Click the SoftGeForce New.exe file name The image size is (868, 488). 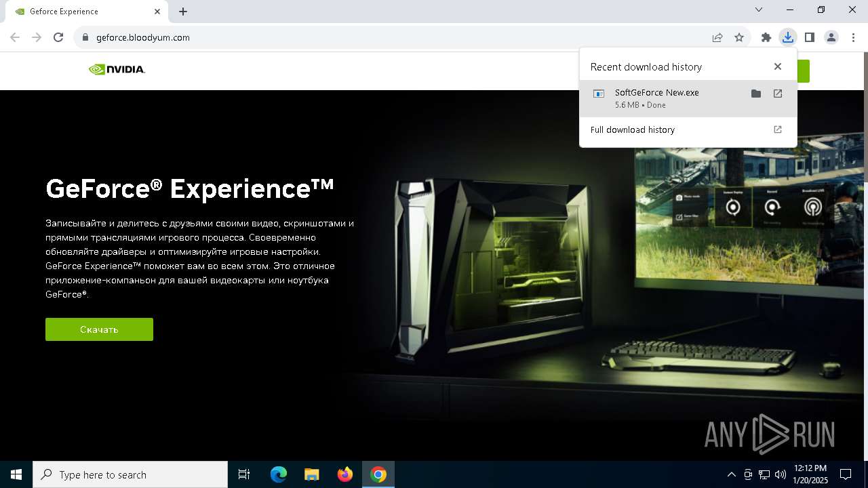[656, 92]
